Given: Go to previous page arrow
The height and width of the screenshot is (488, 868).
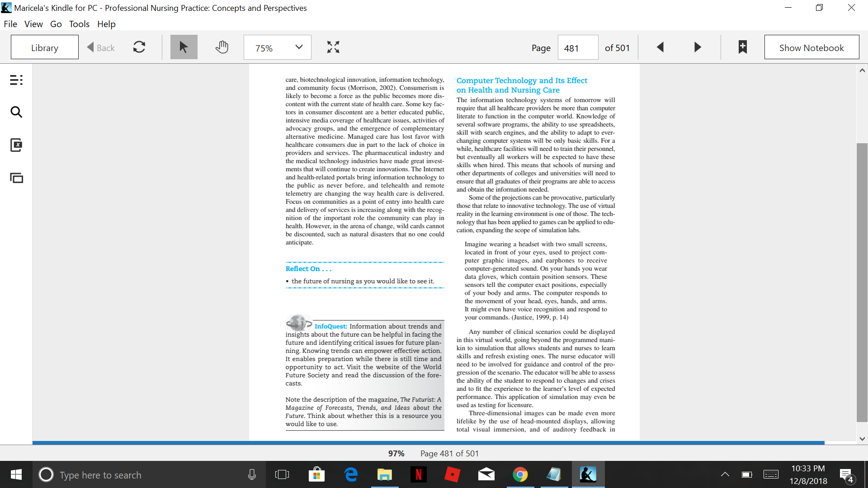Looking at the screenshot, I should 660,47.
